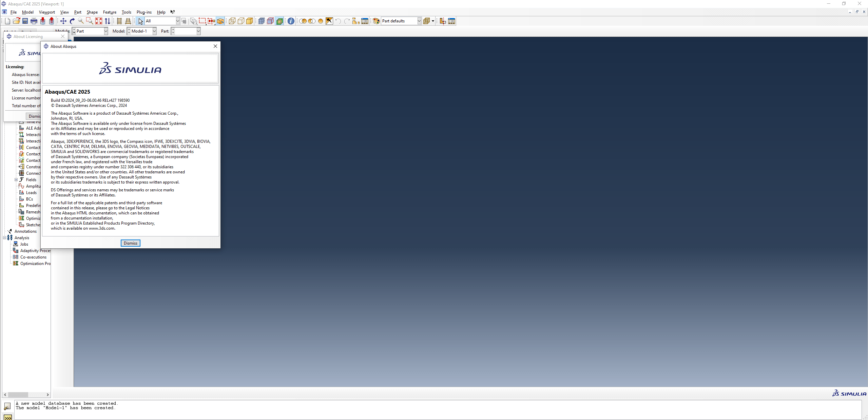Click the Amplitudes wave icon in tree
The height and width of the screenshot is (420, 868).
21,186
